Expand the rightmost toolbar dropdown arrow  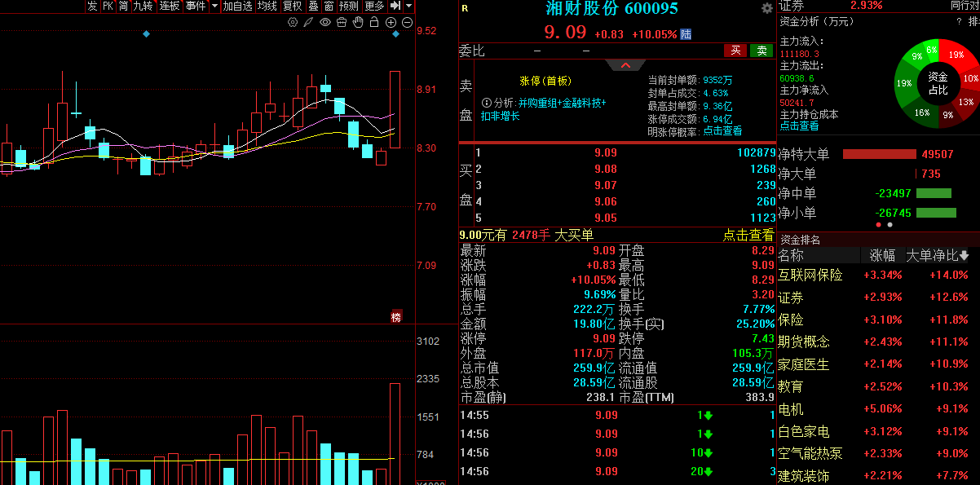(x=408, y=6)
